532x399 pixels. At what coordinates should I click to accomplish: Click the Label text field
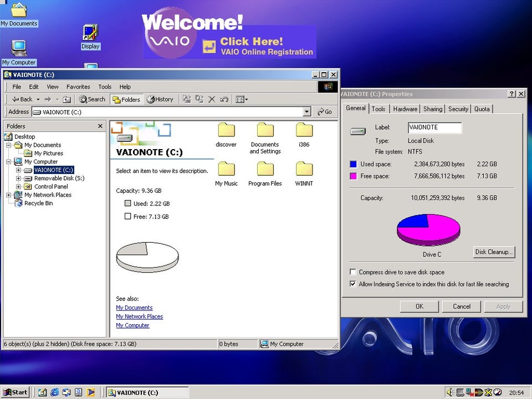click(434, 127)
